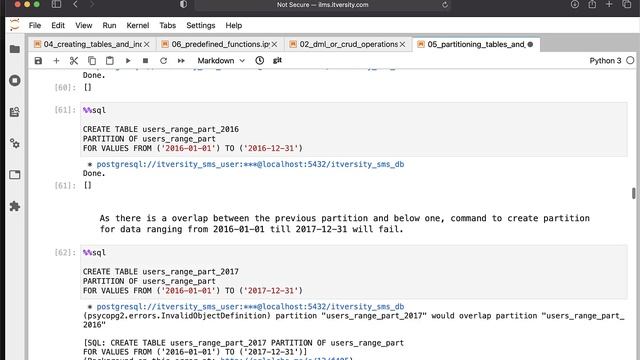Open the File menu
This screenshot has width=640, height=360.
(35, 25)
